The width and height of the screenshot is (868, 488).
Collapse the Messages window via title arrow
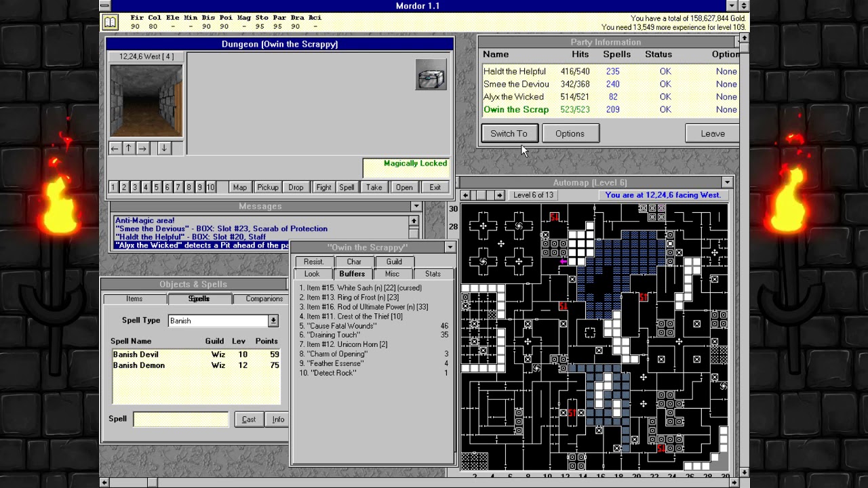416,206
